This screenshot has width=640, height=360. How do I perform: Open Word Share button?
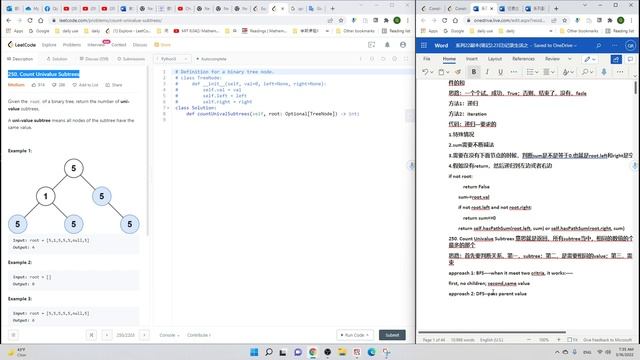(x=616, y=60)
